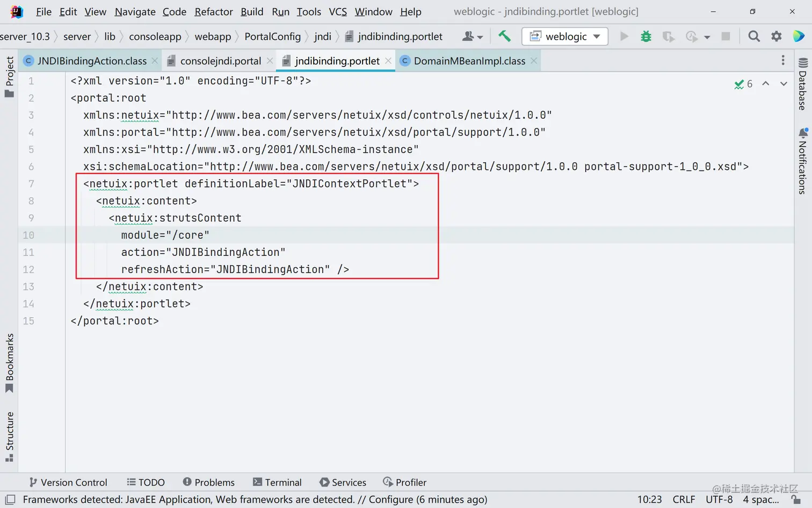Open the Services tool window
This screenshot has width=812, height=508.
point(343,482)
